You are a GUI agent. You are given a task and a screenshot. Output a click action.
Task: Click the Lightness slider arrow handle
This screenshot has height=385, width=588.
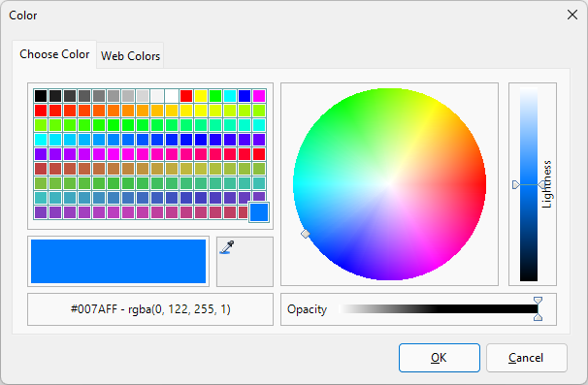tap(529, 184)
